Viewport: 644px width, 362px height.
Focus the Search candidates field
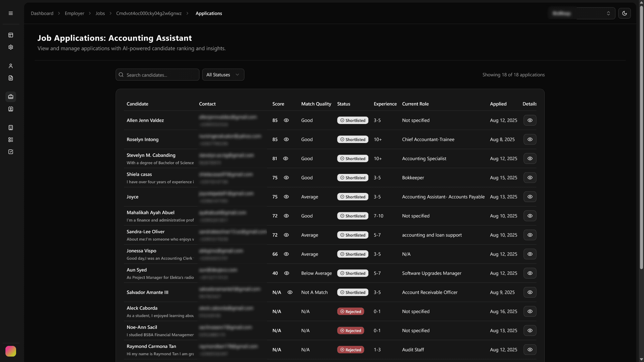157,75
